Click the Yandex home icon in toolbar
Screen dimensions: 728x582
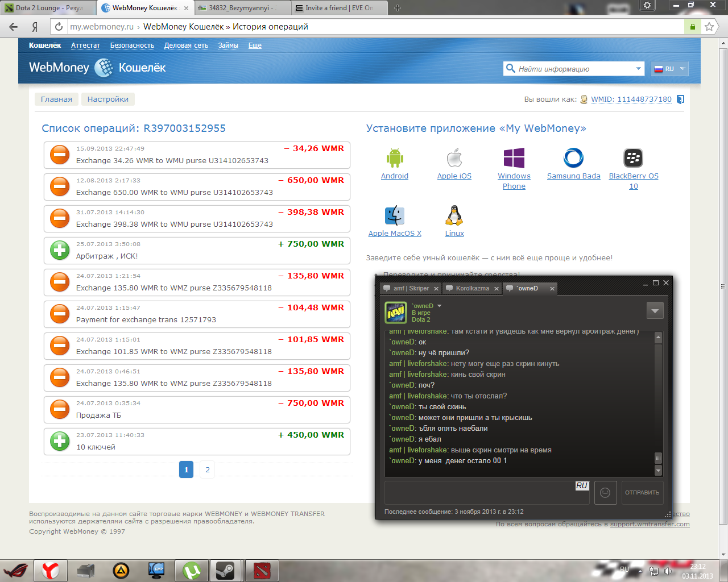35,27
